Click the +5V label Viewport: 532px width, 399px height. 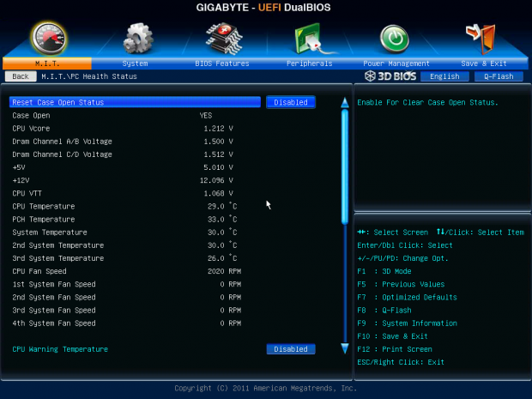(x=19, y=167)
